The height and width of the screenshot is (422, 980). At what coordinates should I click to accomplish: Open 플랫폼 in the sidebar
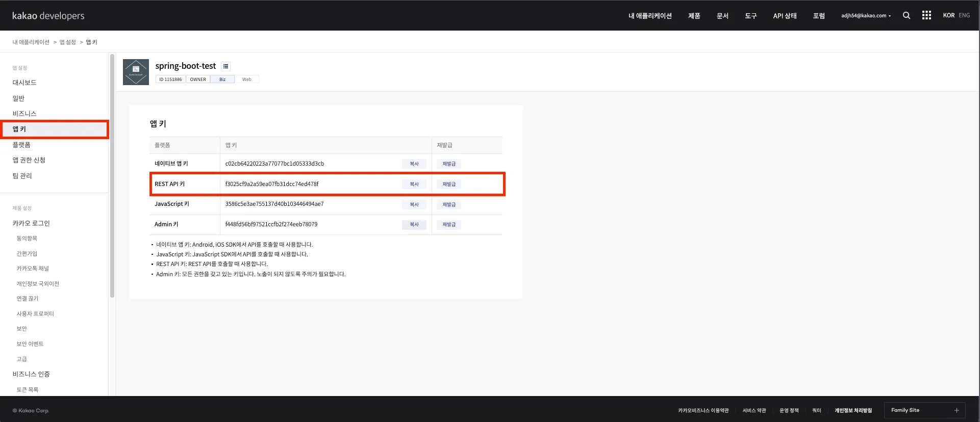(x=21, y=145)
